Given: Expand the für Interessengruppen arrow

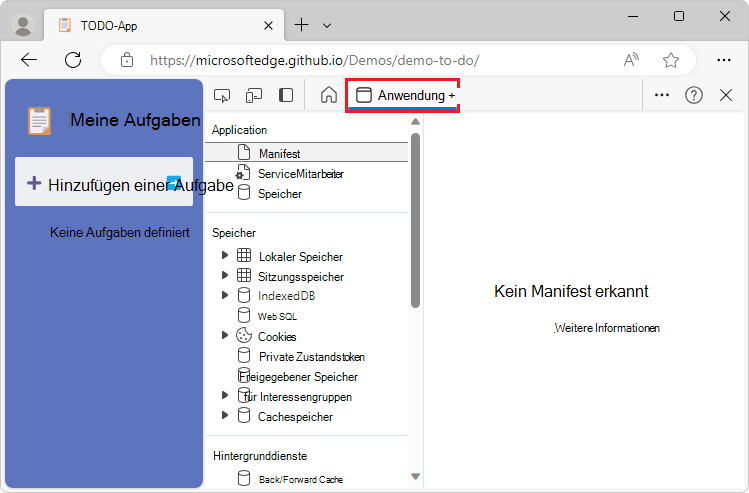Looking at the screenshot, I should point(224,395).
